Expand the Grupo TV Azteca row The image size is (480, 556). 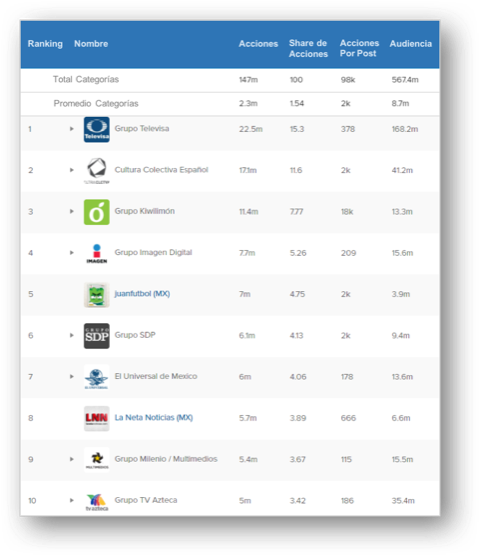pyautogui.click(x=72, y=500)
